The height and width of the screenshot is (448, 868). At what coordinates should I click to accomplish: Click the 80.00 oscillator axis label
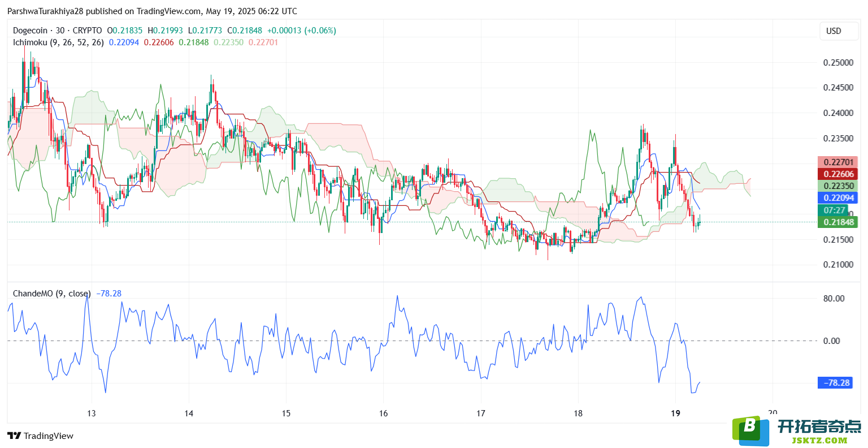(834, 299)
